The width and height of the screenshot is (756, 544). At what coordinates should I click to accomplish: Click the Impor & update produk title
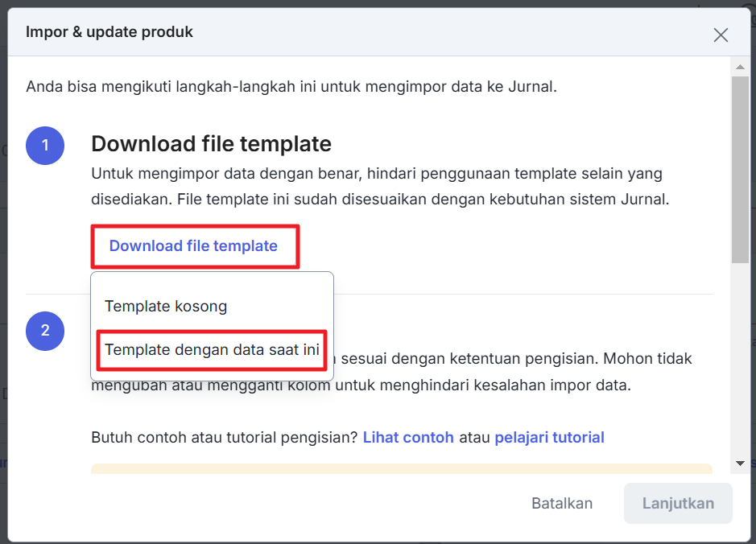coord(109,32)
